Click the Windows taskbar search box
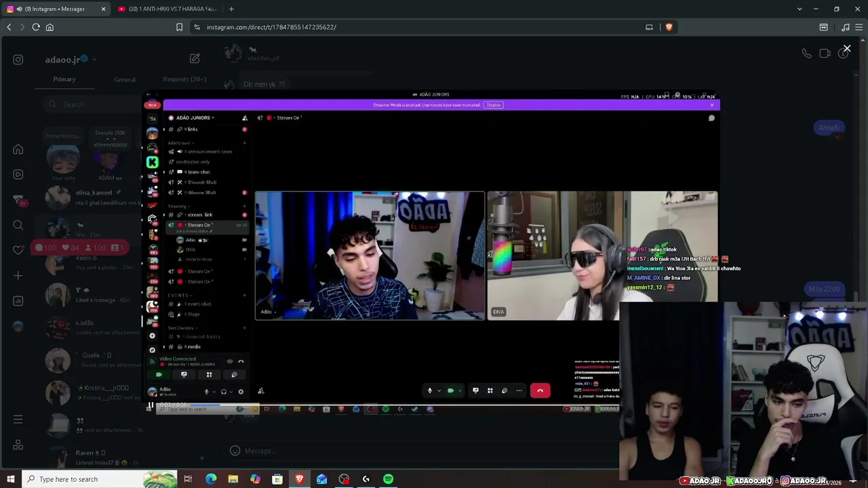868x488 pixels. pyautogui.click(x=100, y=479)
